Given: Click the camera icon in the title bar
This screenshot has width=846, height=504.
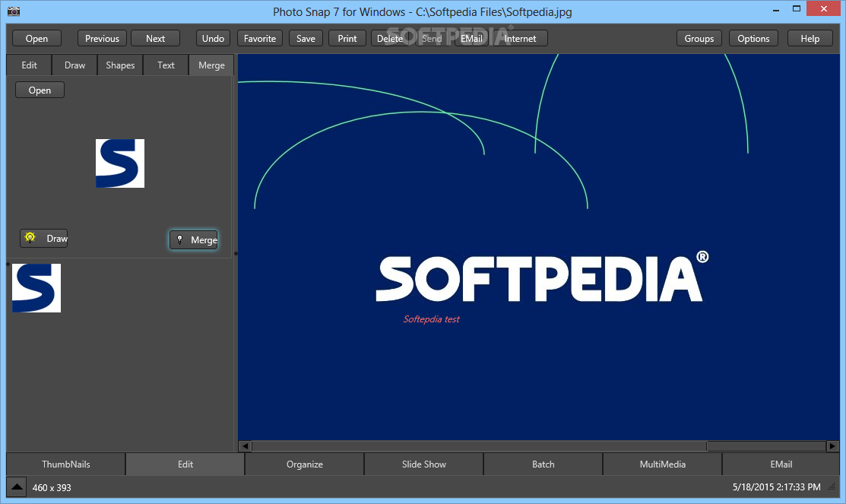Looking at the screenshot, I should point(14,11).
